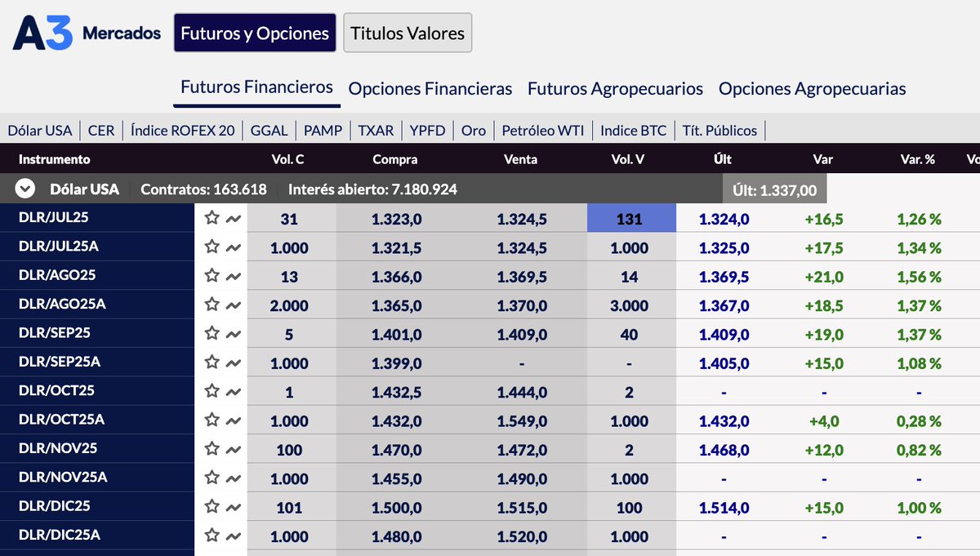
Task: Mark DLR/AGO25 as favorite star
Action: pyautogui.click(x=212, y=275)
